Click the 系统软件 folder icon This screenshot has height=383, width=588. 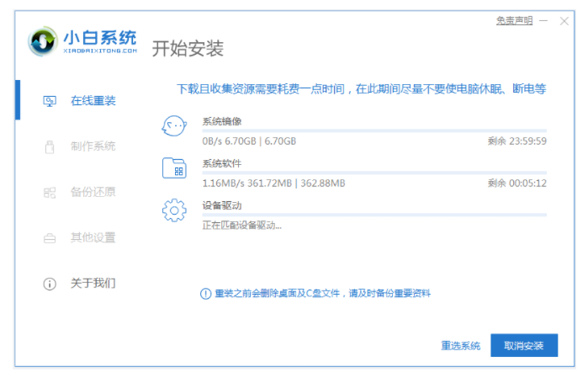coord(173,168)
